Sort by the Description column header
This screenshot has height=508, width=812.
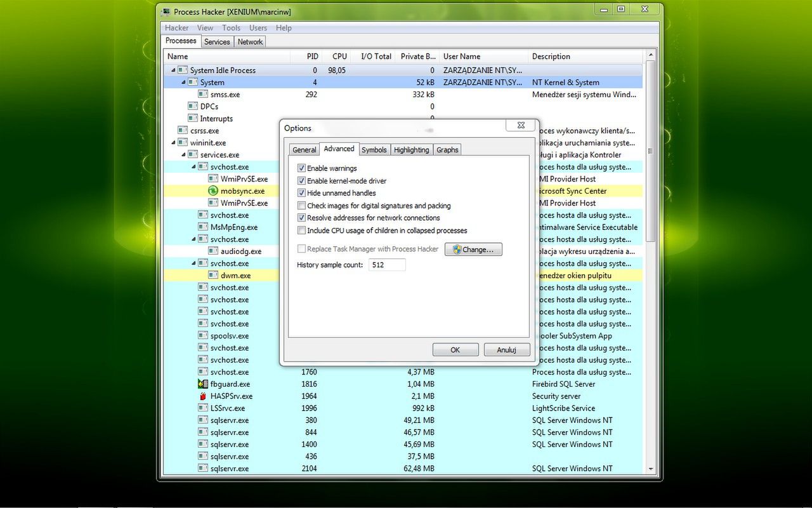(x=586, y=57)
